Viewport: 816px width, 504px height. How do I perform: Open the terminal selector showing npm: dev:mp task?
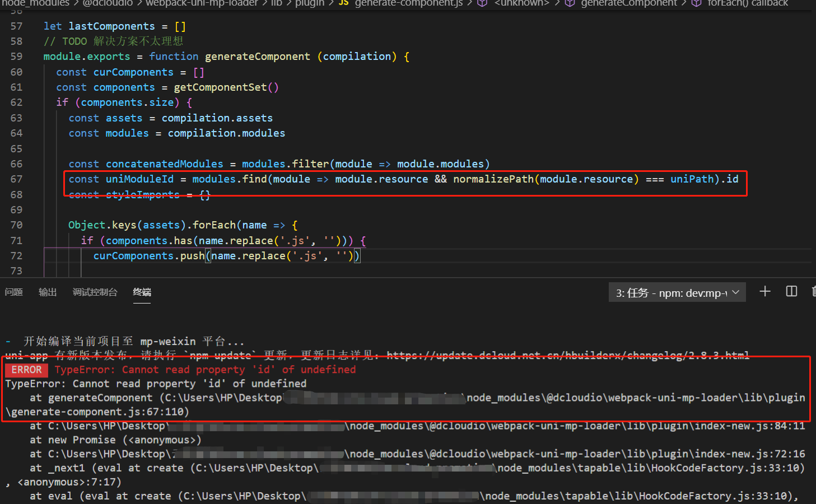pos(677,292)
